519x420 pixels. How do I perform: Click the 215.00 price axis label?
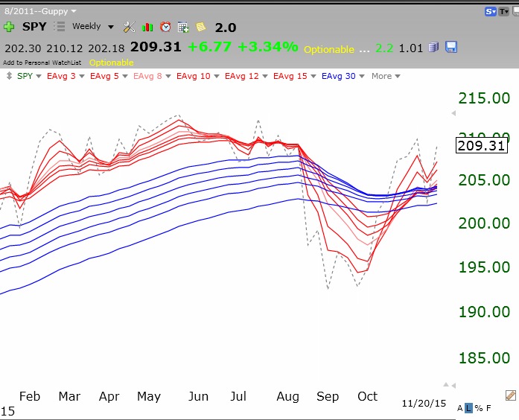click(484, 98)
